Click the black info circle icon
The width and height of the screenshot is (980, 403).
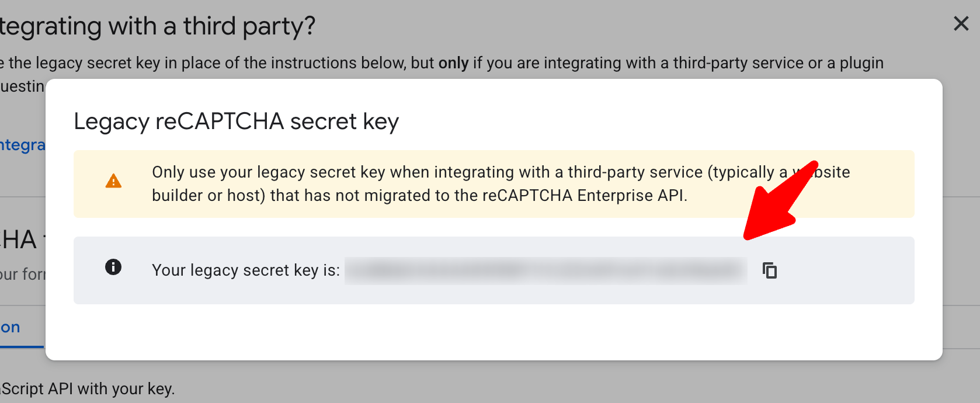tap(113, 267)
